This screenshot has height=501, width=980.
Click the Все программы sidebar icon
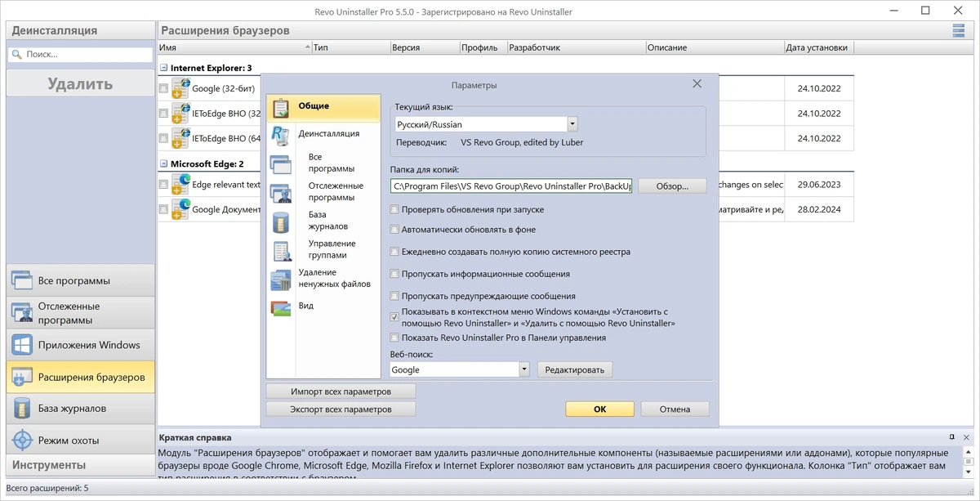pyautogui.click(x=22, y=280)
